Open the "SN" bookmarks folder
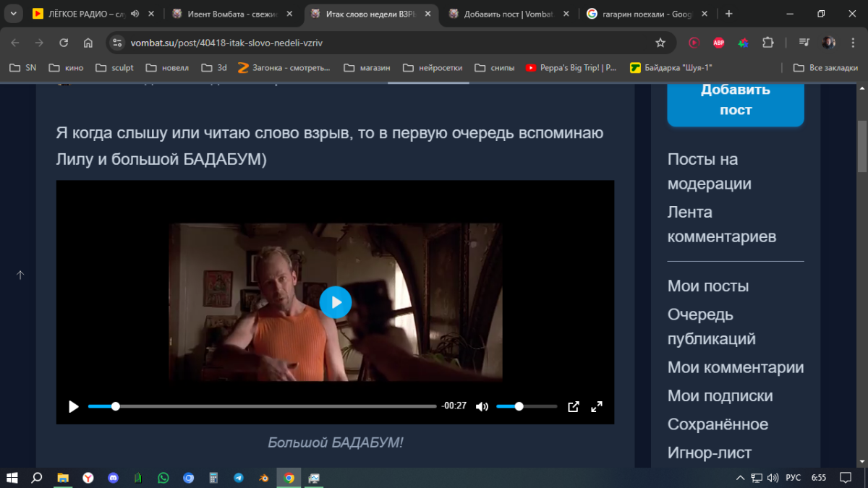 [23, 68]
